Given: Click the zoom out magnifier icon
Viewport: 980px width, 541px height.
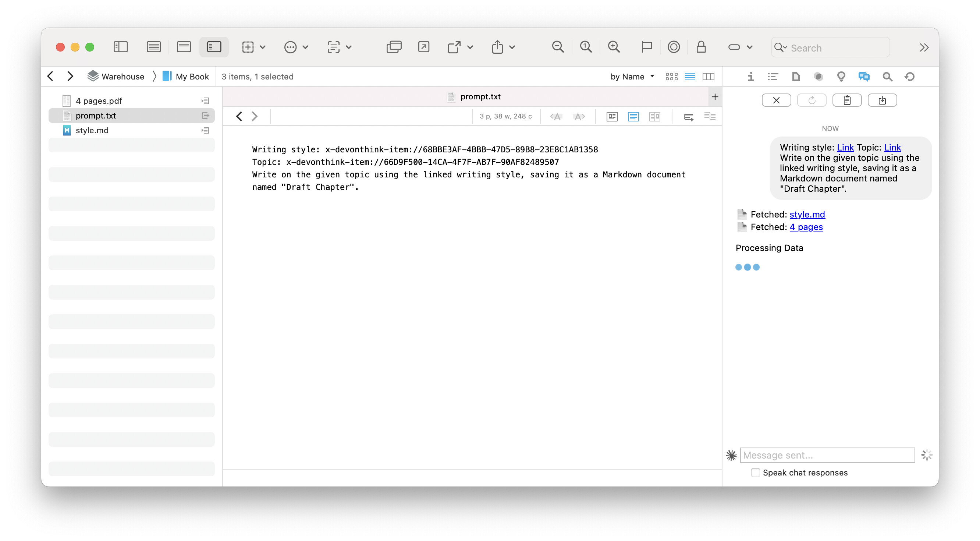Looking at the screenshot, I should click(x=558, y=47).
